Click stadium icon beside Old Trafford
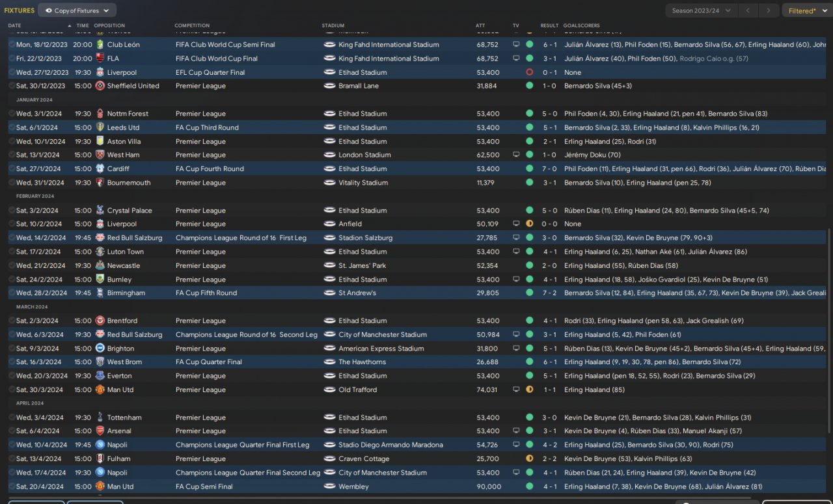The height and width of the screenshot is (504, 833). coord(329,390)
